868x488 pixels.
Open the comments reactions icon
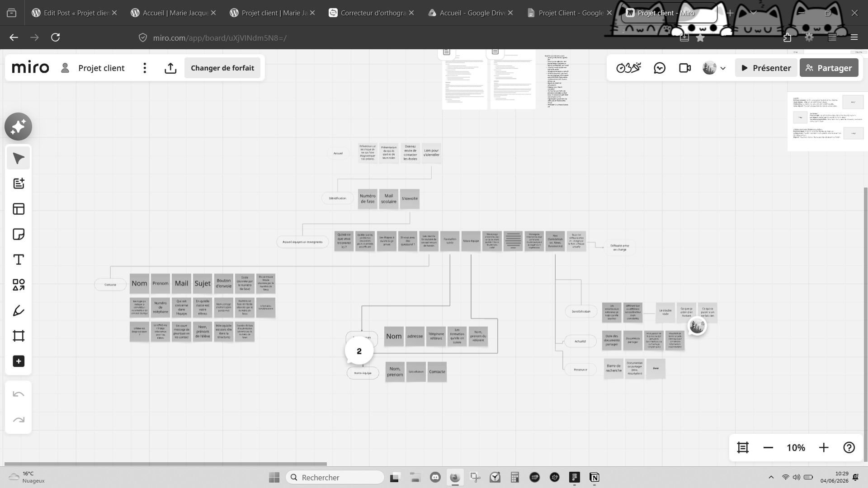click(x=660, y=68)
